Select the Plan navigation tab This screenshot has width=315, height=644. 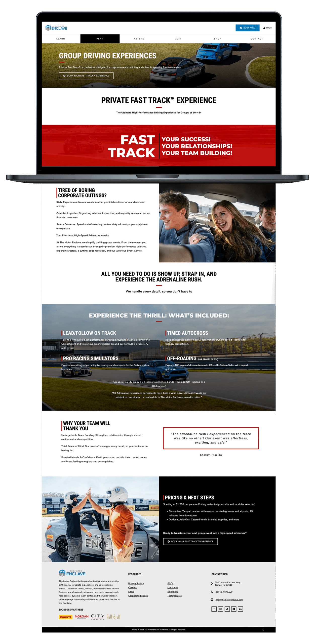pos(100,39)
